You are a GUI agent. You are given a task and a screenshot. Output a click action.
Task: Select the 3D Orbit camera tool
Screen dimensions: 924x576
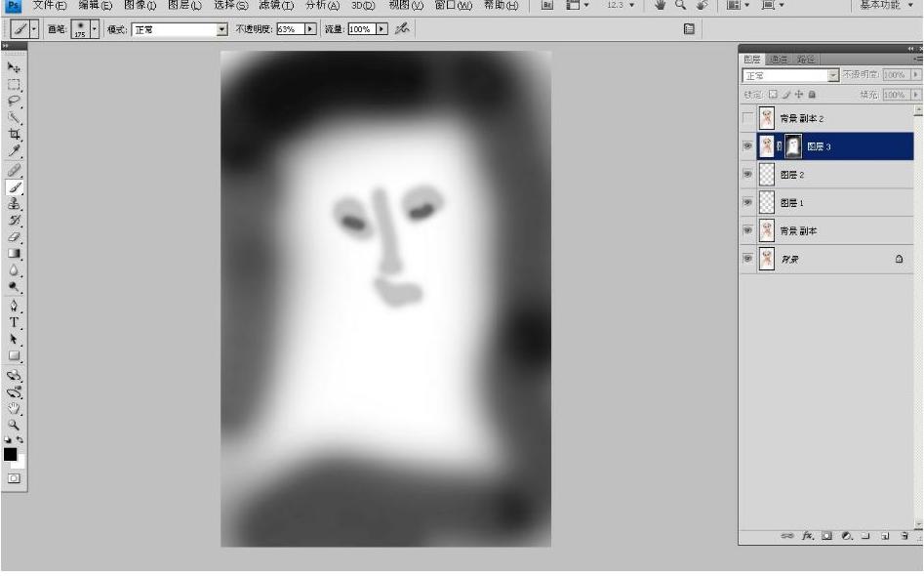[x=14, y=392]
